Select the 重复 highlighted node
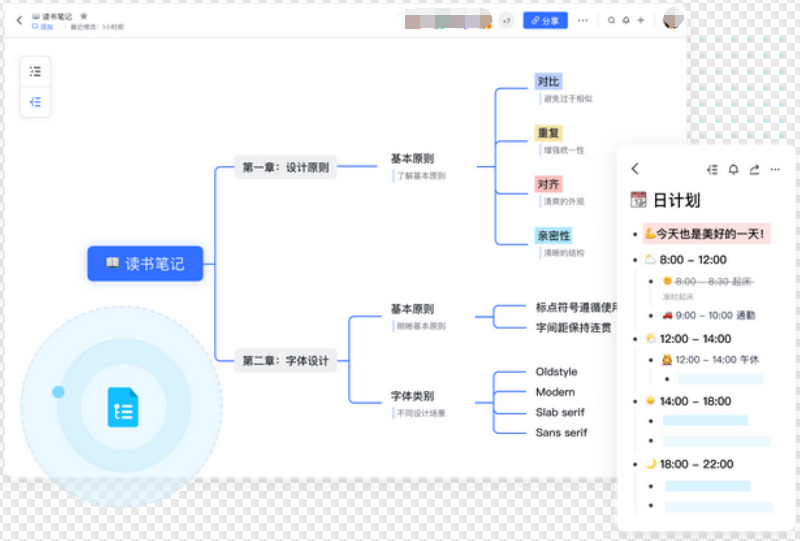This screenshot has height=541, width=800. [548, 133]
